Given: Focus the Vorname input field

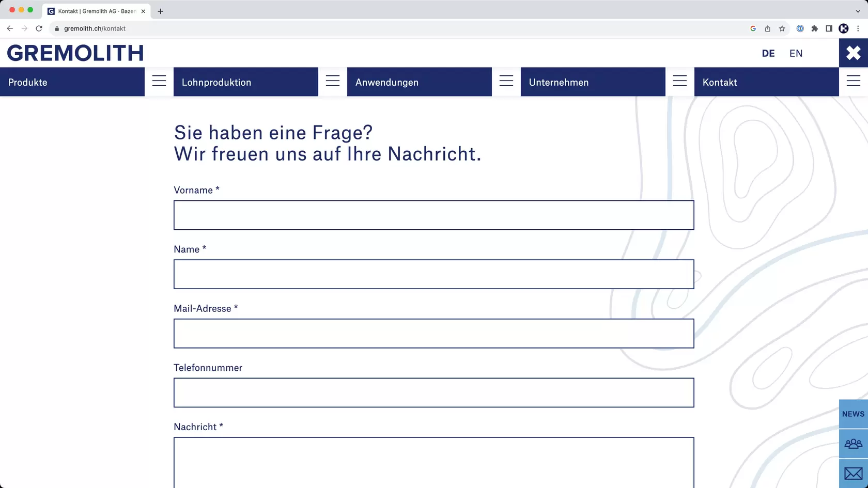Looking at the screenshot, I should click(433, 215).
